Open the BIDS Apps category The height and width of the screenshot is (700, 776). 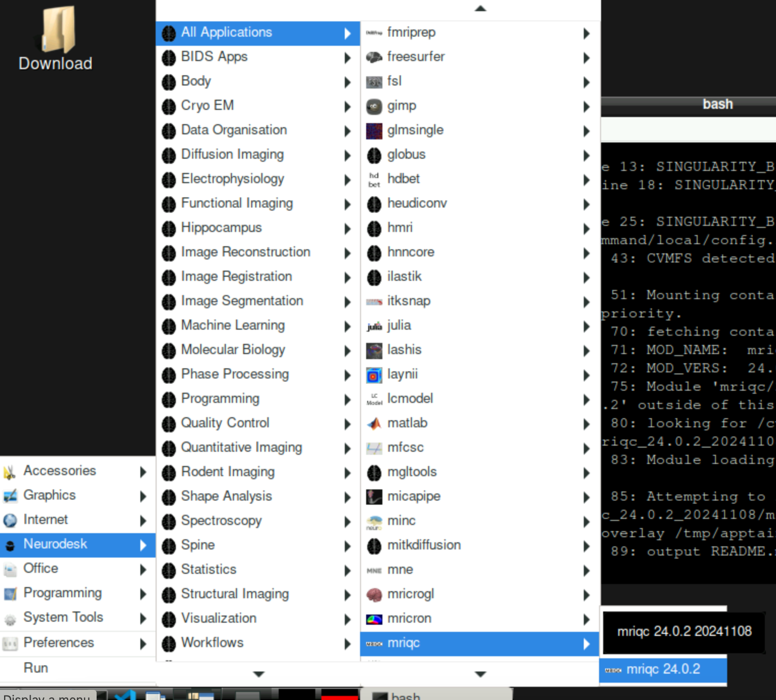(x=258, y=57)
